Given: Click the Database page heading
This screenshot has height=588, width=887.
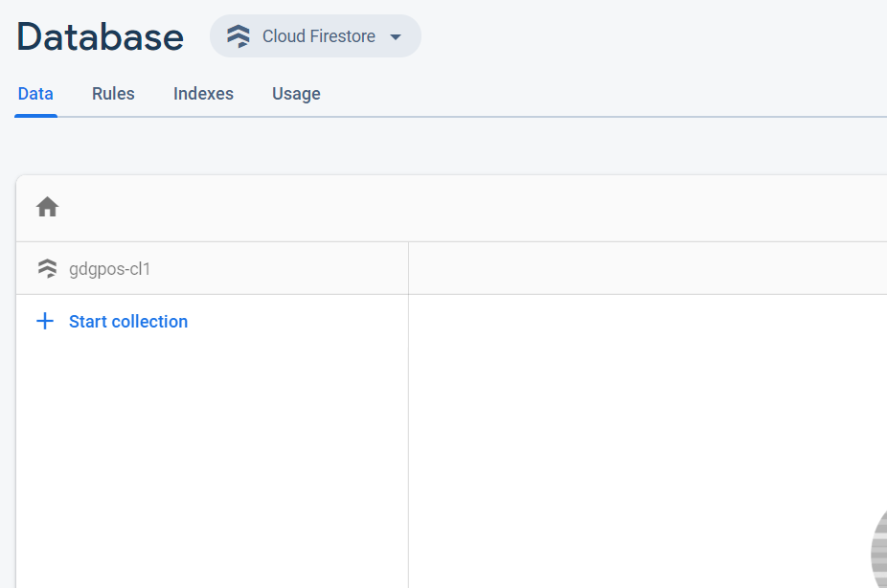Looking at the screenshot, I should (101, 37).
